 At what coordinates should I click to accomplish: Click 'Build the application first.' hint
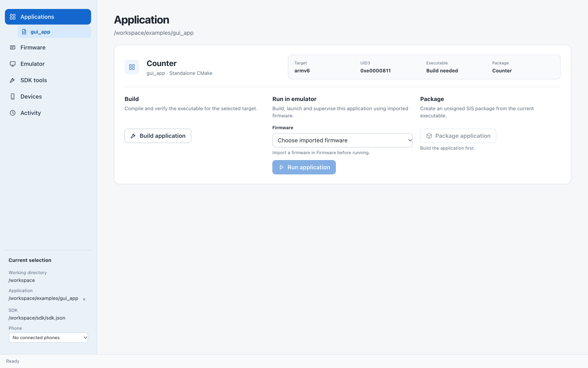click(x=447, y=148)
